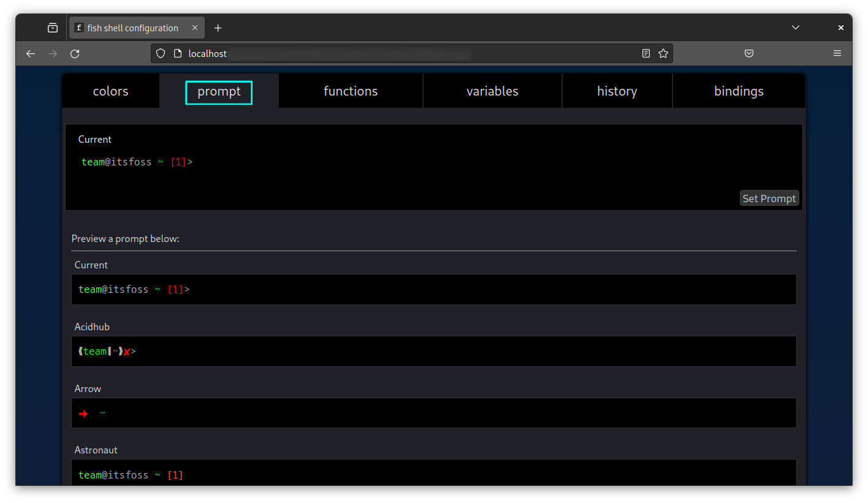Image resolution: width=868 pixels, height=503 pixels.
Task: Bookmark the page with the star icon
Action: coord(663,53)
